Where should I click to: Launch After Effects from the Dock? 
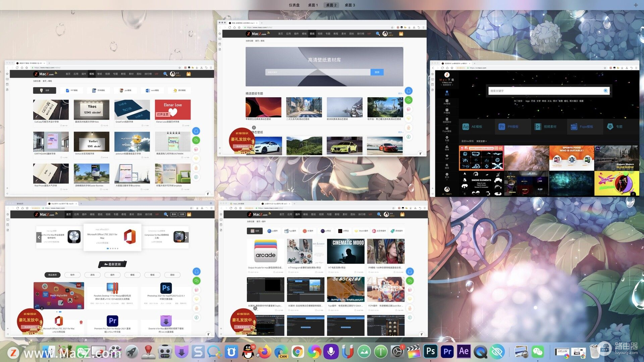[x=464, y=351]
